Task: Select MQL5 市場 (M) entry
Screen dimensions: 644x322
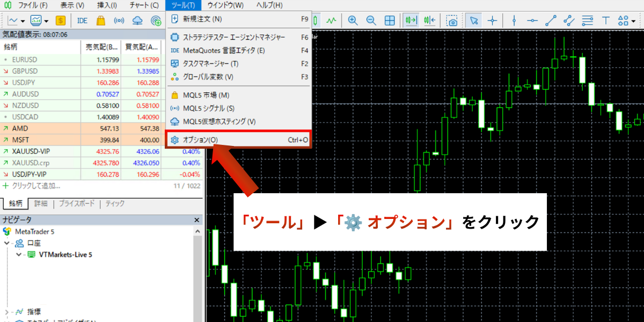Action: pyautogui.click(x=239, y=95)
